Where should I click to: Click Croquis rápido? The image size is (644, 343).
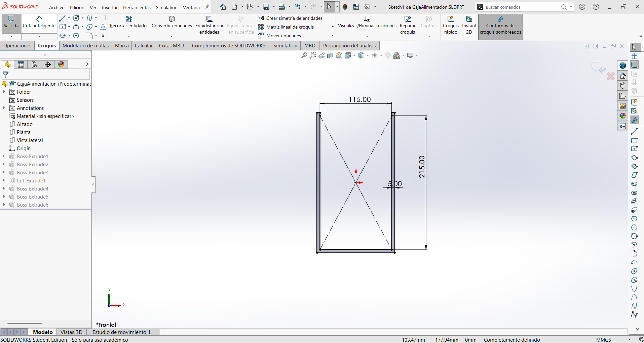tap(451, 25)
